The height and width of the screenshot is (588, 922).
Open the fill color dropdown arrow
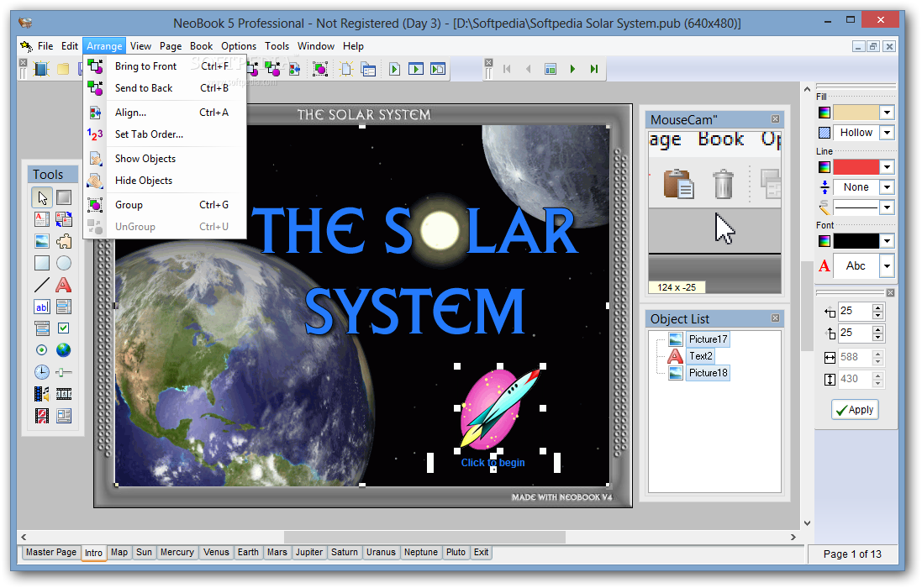887,113
